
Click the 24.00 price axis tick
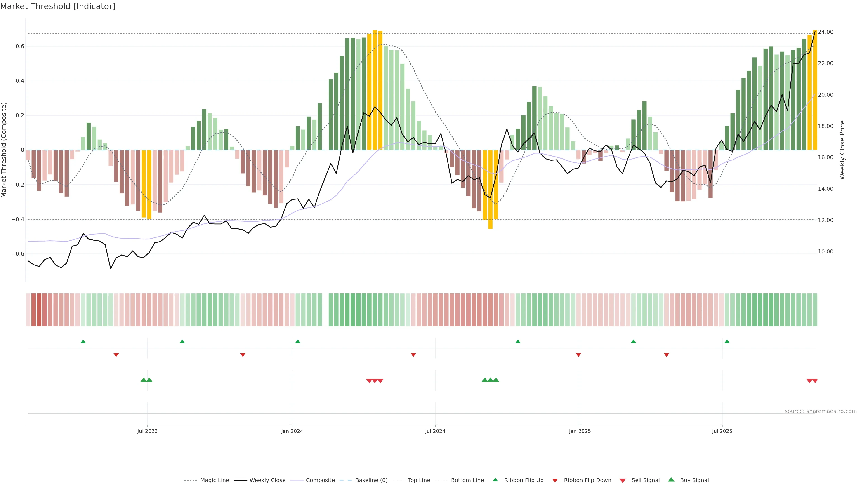pyautogui.click(x=826, y=32)
